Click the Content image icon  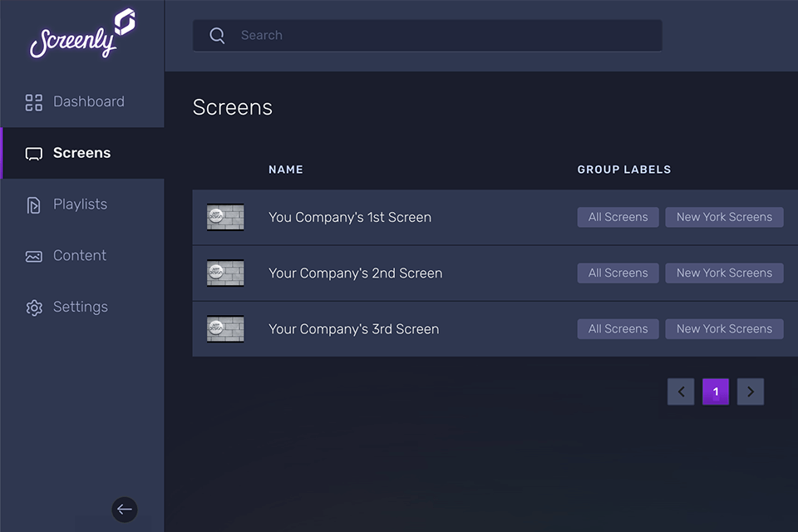(34, 257)
